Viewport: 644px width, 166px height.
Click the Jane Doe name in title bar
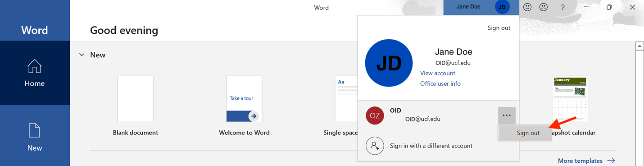468,7
